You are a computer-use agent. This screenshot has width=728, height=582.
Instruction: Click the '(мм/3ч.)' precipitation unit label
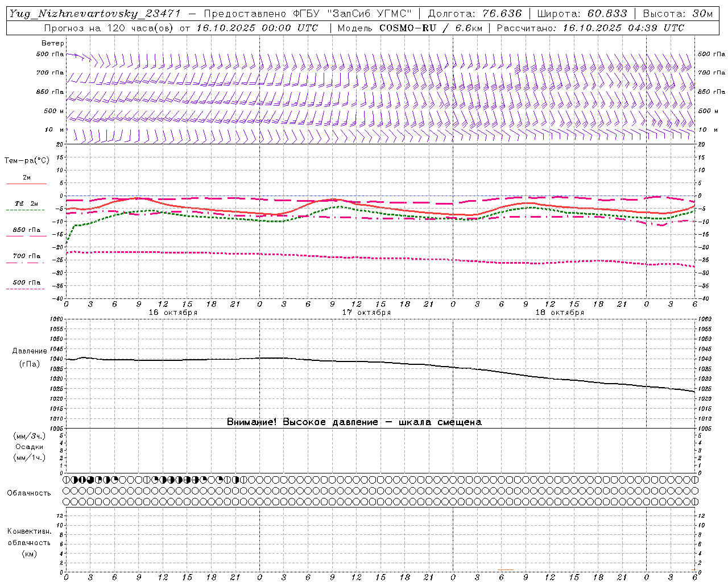[x=30, y=436]
